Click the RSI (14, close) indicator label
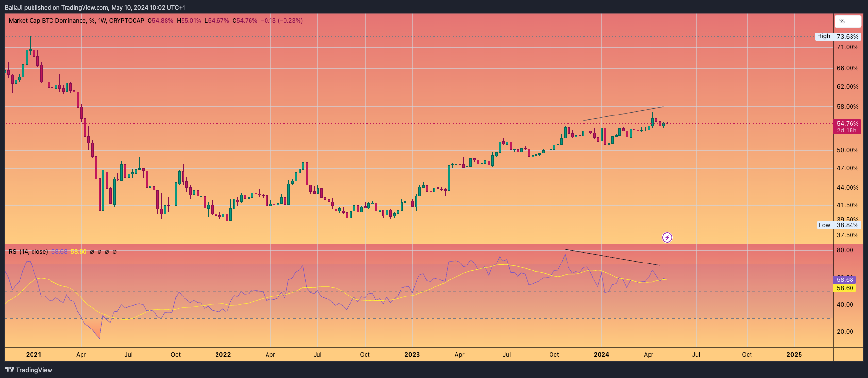 click(28, 252)
